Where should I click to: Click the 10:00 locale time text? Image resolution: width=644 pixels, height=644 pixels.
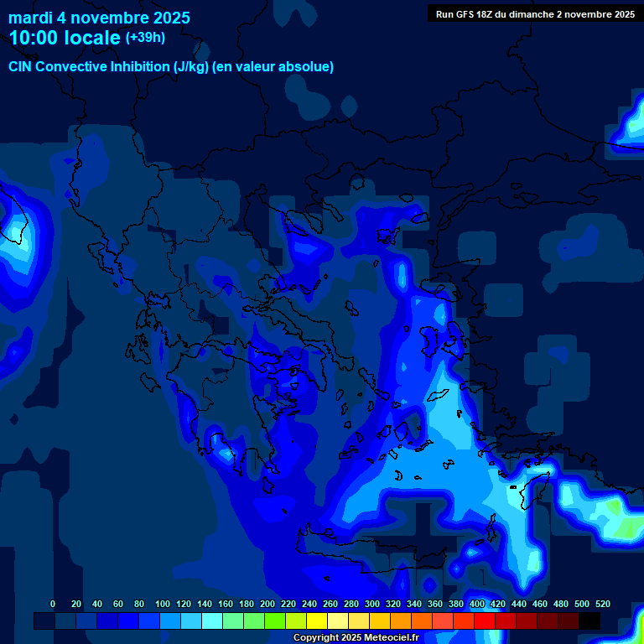(65, 39)
